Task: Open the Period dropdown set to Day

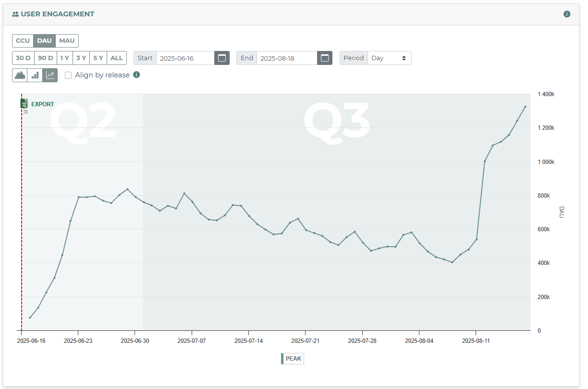Action: (390, 58)
